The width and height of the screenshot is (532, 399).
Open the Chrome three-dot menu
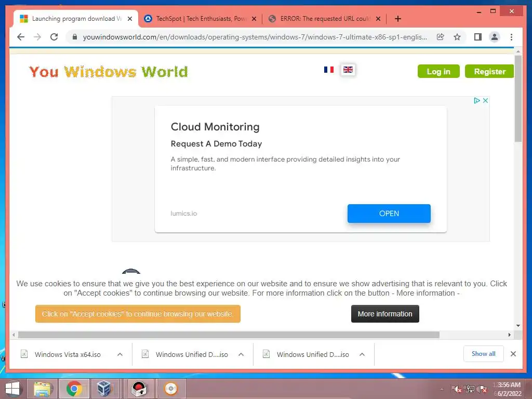pos(511,37)
